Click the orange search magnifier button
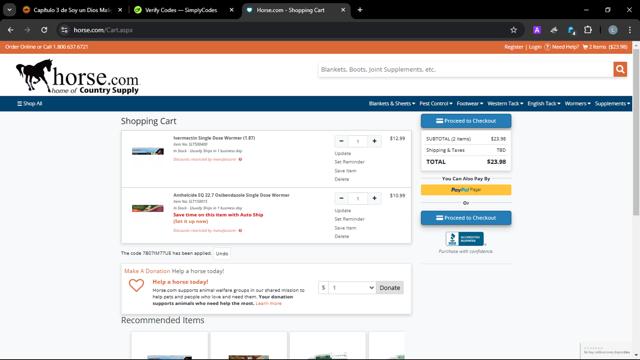This screenshot has height=360, width=640. tap(620, 69)
